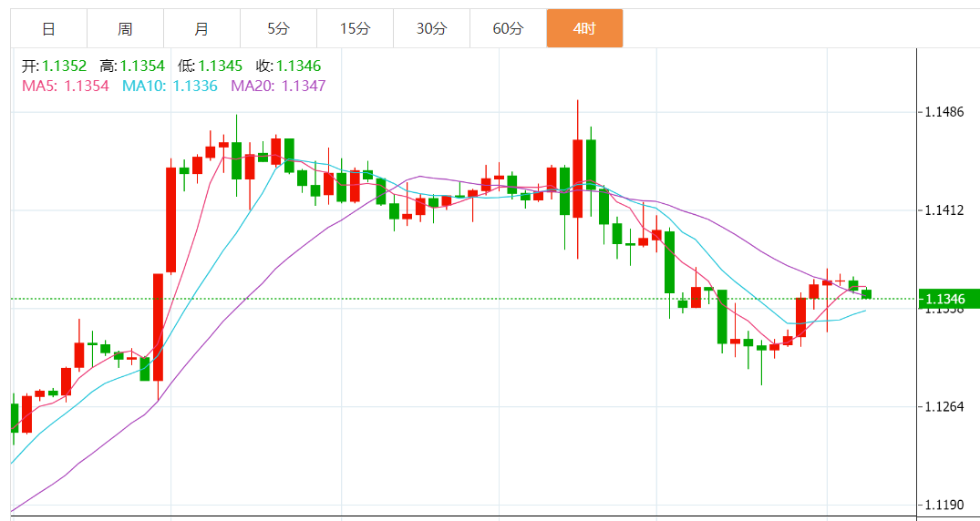
Task: Select the active 4时 timeframe tab
Action: pyautogui.click(x=584, y=28)
